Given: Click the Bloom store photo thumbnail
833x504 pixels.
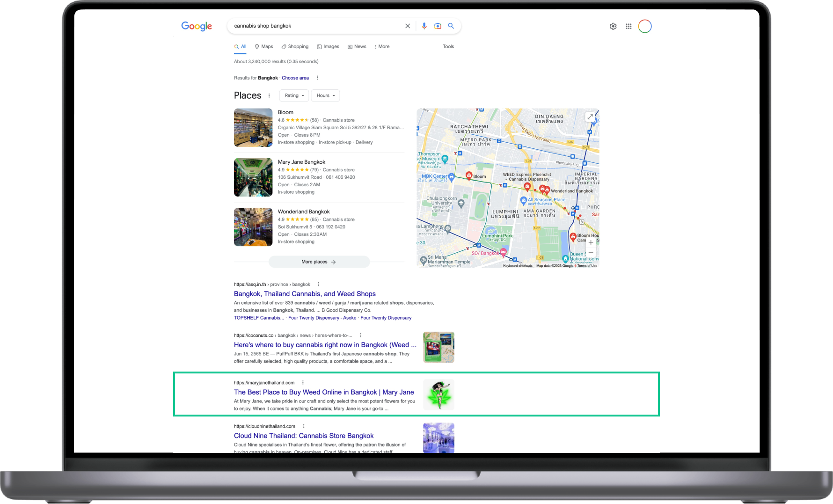Looking at the screenshot, I should (x=253, y=128).
